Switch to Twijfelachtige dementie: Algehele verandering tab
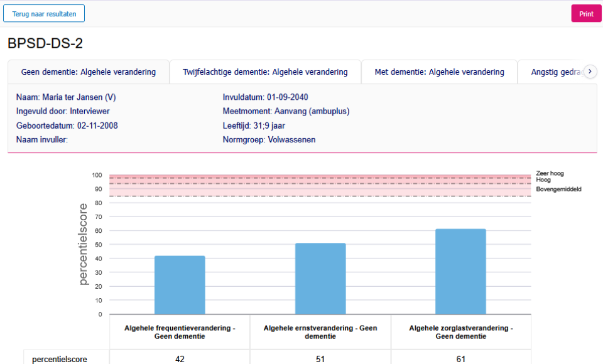 coord(265,72)
